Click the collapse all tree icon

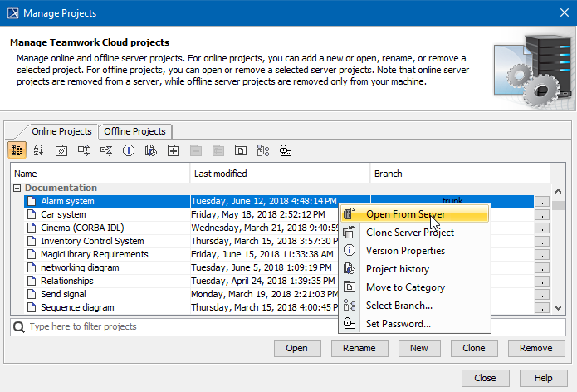[x=106, y=150]
